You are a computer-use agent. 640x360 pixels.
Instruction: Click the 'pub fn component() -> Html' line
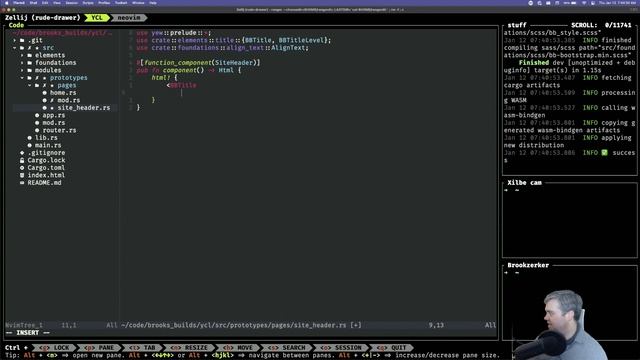click(x=189, y=70)
